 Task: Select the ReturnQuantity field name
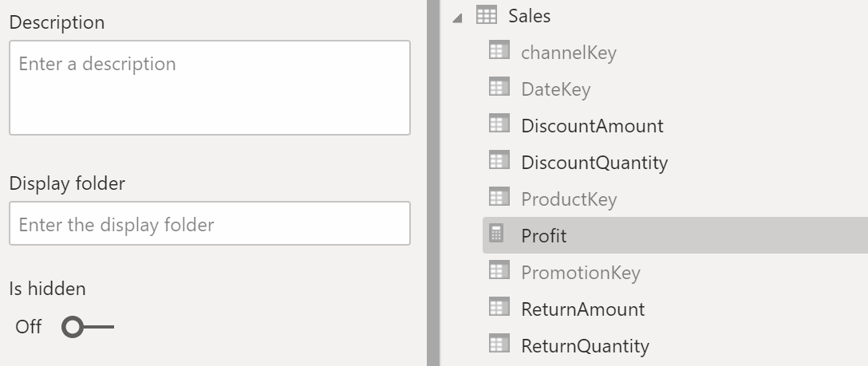point(585,345)
